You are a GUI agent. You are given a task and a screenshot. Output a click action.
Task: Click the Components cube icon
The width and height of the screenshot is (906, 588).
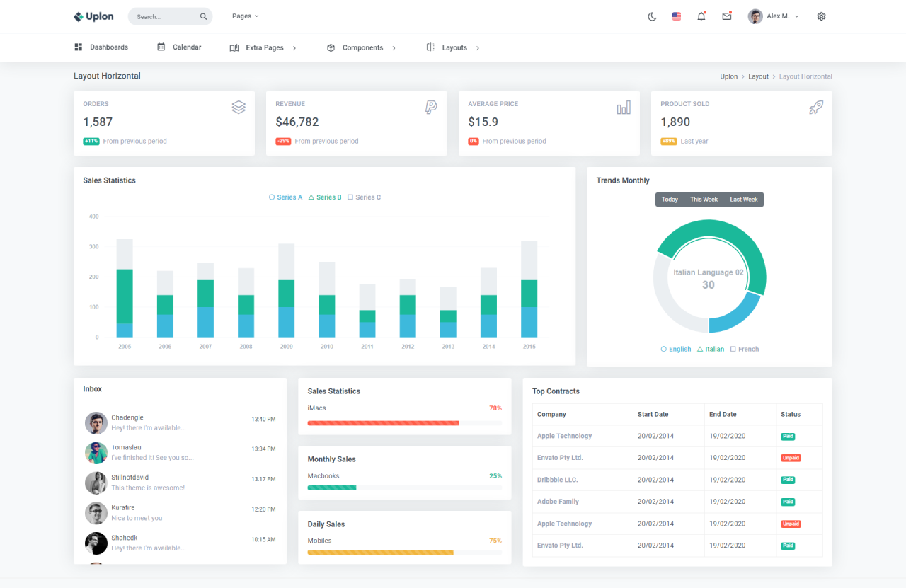(331, 47)
